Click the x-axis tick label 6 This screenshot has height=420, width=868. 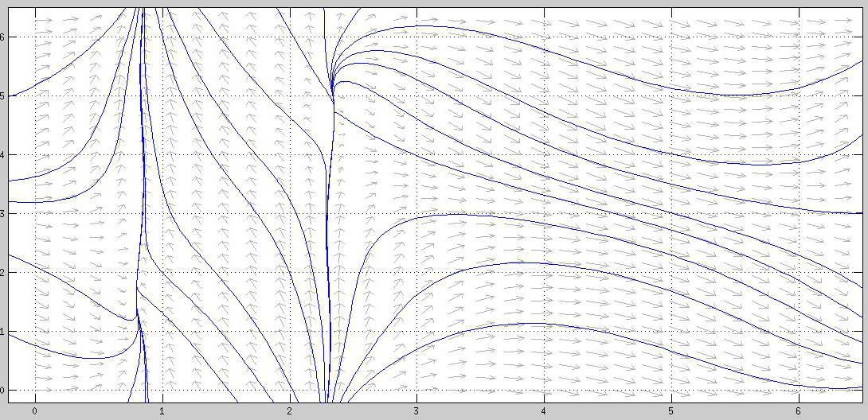799,411
